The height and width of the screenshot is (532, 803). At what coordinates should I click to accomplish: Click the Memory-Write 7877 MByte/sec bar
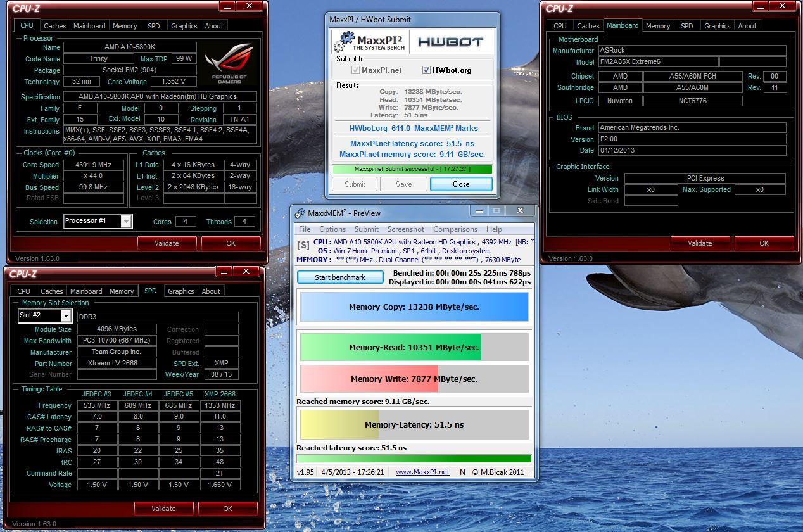[414, 379]
